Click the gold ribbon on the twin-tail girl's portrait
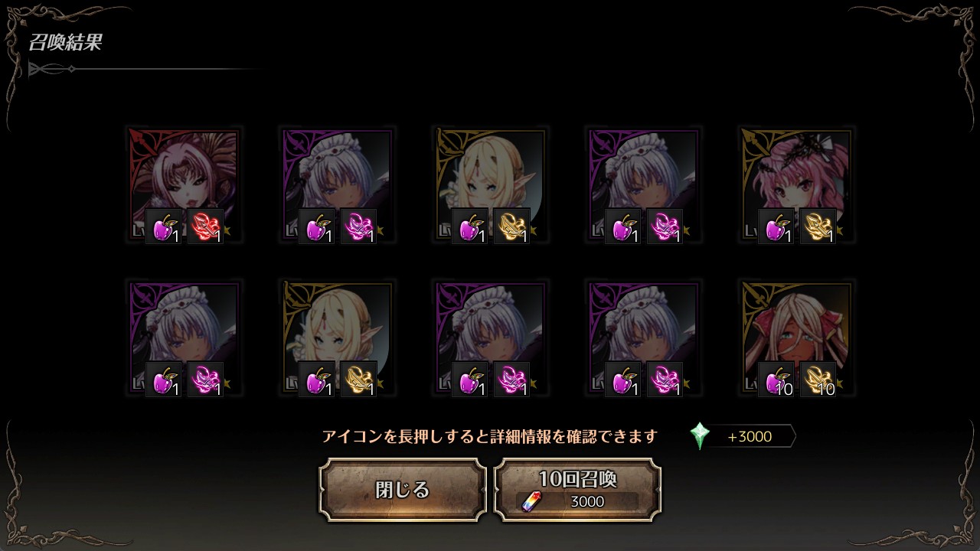The image size is (980, 551). (x=818, y=226)
